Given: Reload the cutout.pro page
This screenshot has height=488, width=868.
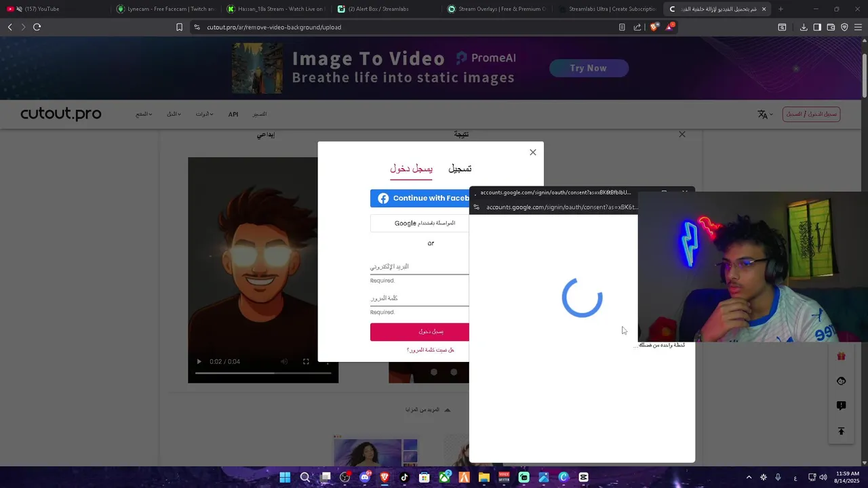Looking at the screenshot, I should coord(37,27).
